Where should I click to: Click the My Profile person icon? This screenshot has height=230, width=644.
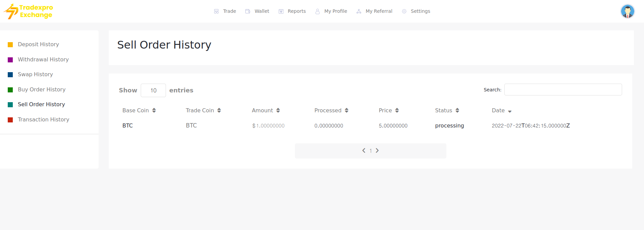[317, 11]
